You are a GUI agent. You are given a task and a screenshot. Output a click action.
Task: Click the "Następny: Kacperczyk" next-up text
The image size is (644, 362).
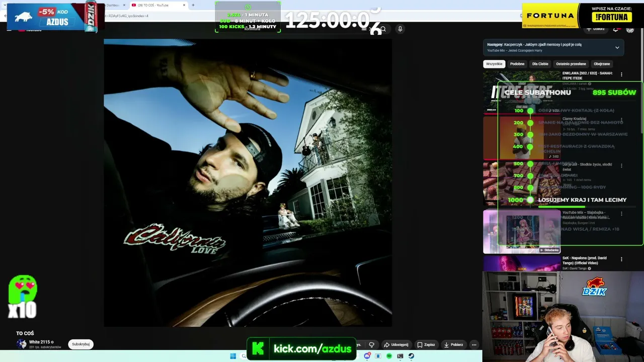(x=534, y=44)
